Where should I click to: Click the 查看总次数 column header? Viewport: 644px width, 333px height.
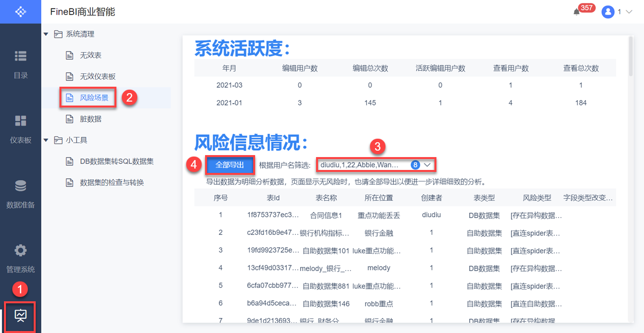point(581,68)
